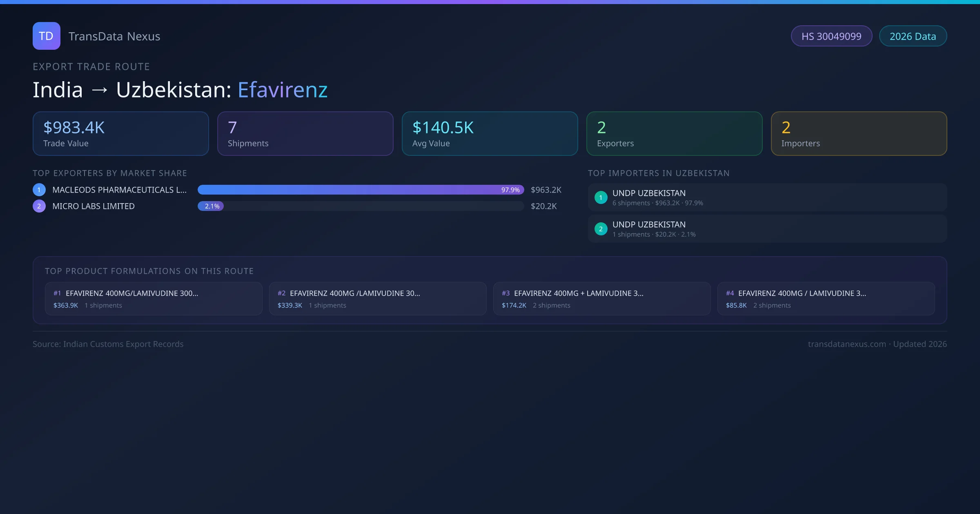Click rank 2 badge beside Micro Labs
This screenshot has width=980, height=514.
39,206
